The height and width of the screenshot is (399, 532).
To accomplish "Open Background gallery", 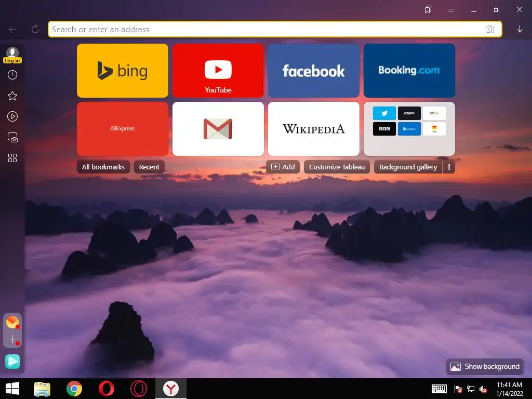I will [408, 167].
